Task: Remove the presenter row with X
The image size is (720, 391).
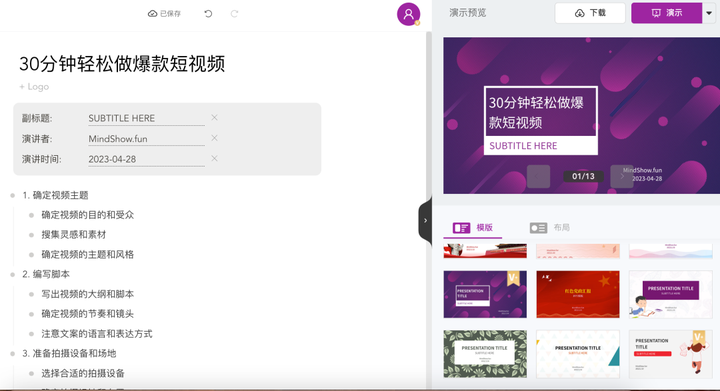Action: [x=214, y=138]
